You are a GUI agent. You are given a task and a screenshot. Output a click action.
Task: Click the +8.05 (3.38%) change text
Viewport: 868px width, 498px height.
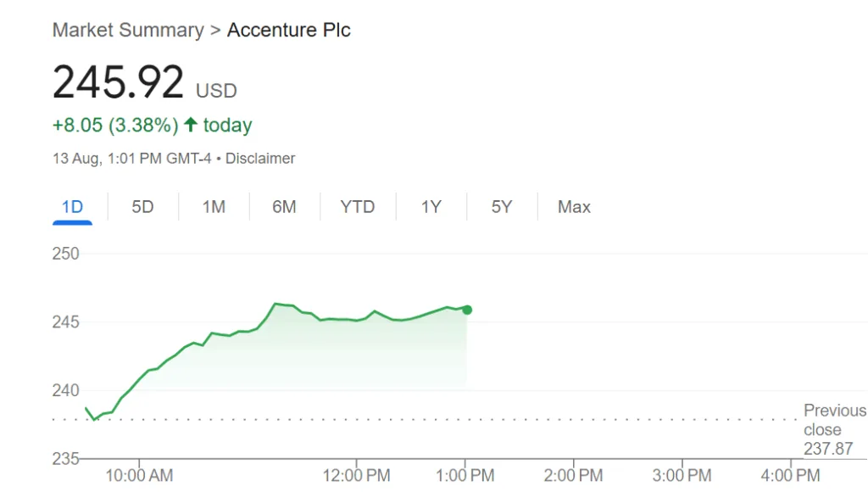point(115,126)
